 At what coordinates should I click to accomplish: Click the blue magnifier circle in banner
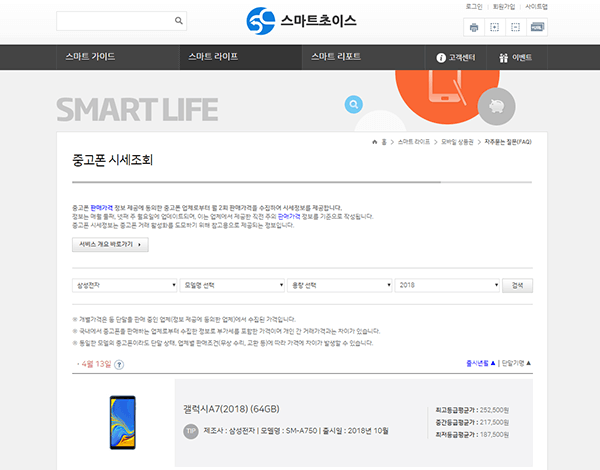pyautogui.click(x=353, y=104)
